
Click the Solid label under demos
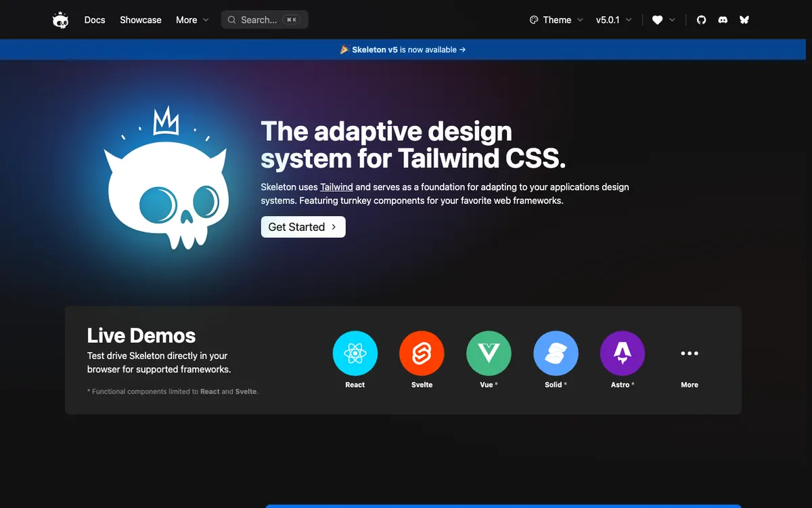(x=556, y=385)
